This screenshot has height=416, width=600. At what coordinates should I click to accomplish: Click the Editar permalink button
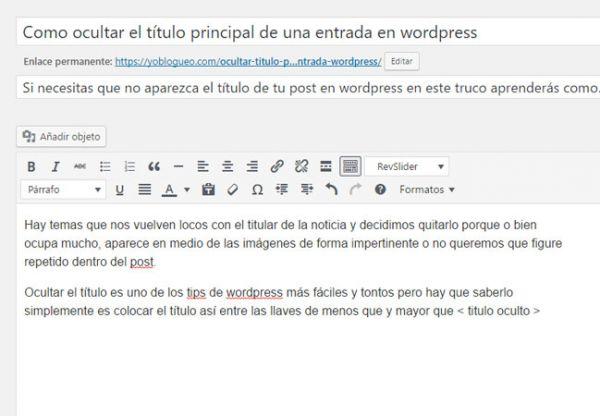[401, 61]
